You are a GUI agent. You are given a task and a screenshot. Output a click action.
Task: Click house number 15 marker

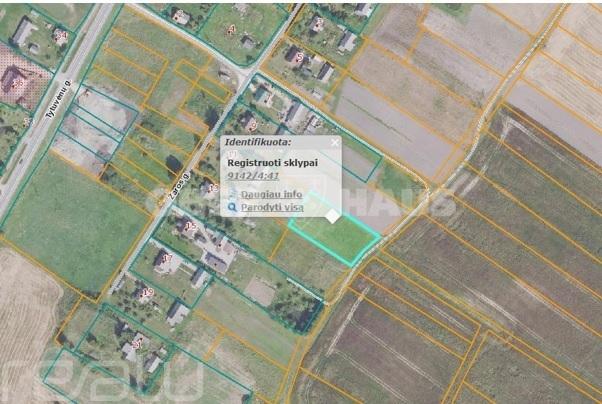tap(191, 227)
